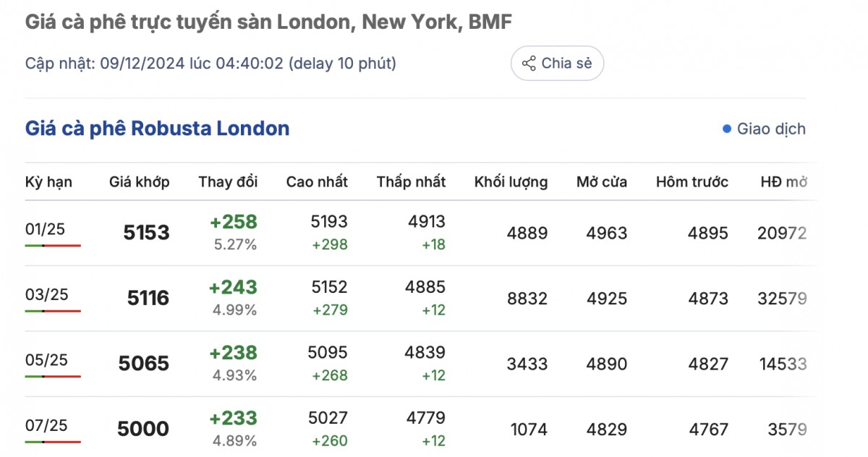Click the Mở cửa column header

pos(602,181)
